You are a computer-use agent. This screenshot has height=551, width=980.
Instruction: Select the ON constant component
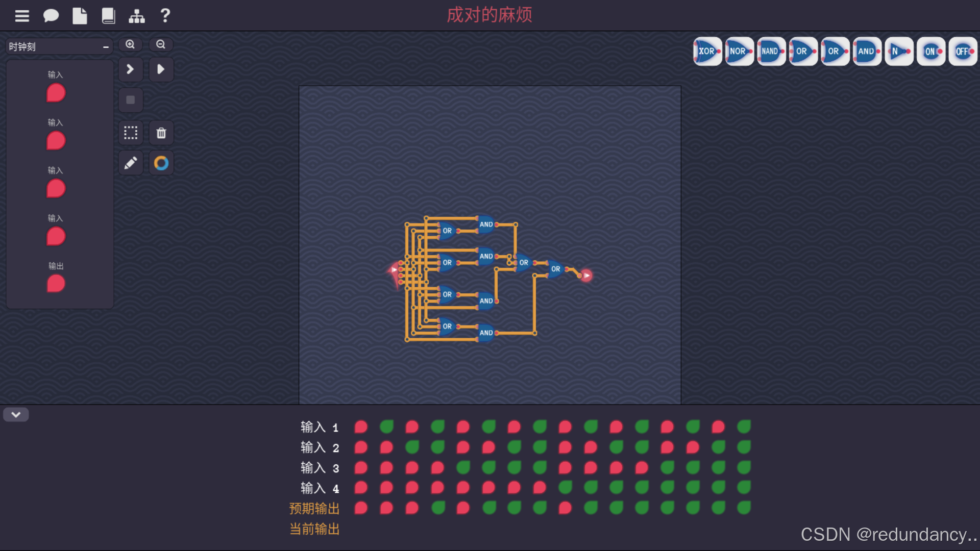(930, 52)
